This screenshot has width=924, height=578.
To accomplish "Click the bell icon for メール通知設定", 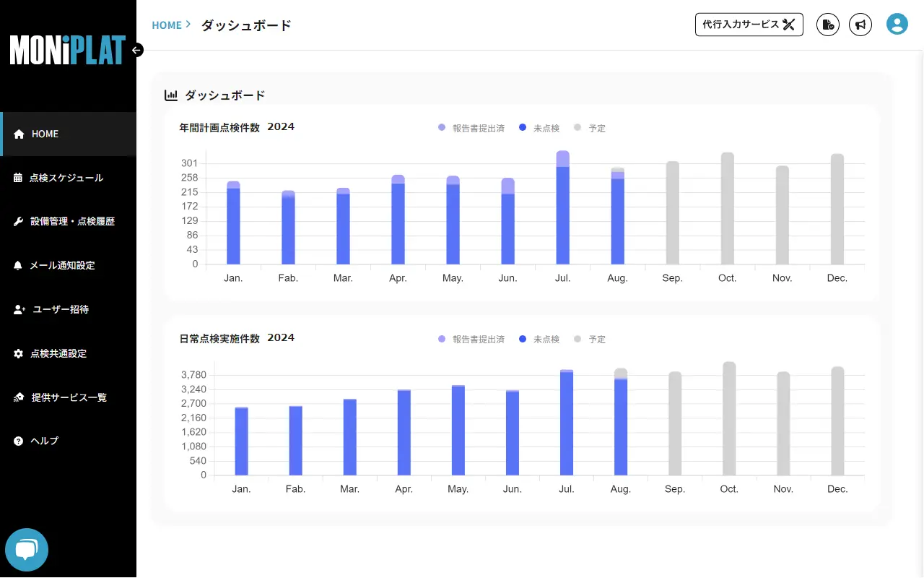I will pos(18,266).
